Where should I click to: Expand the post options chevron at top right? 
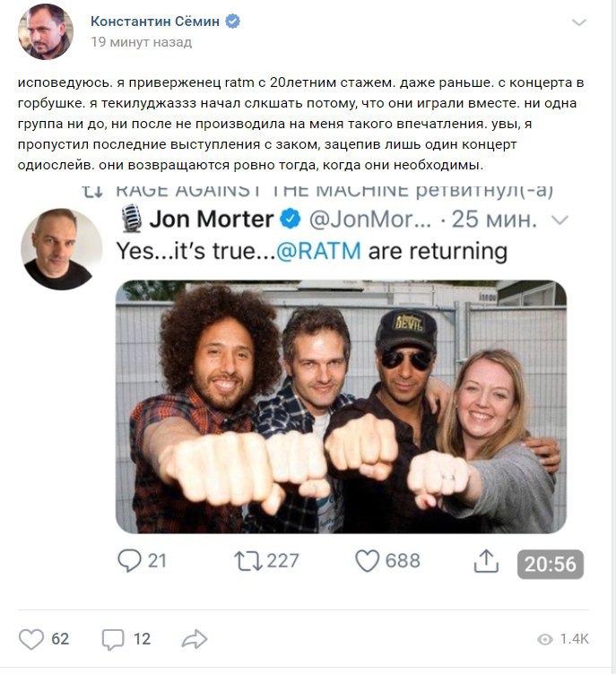(579, 22)
